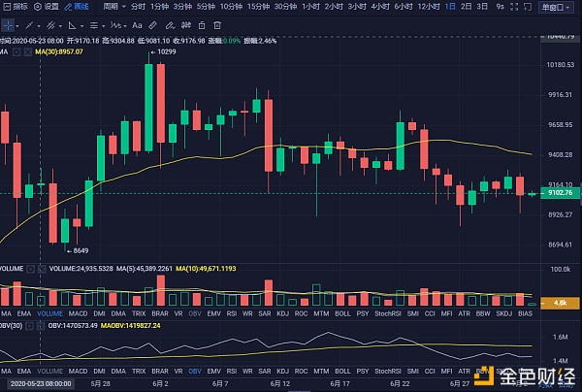Viewport: 582px width, 392px height.
Task: Switch to 4小时 timeframe
Action: click(x=380, y=7)
